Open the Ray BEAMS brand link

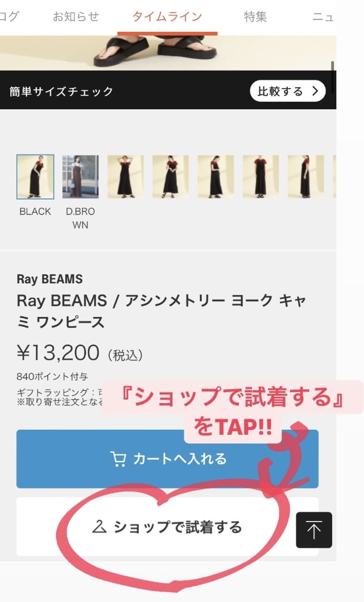pyautogui.click(x=50, y=279)
